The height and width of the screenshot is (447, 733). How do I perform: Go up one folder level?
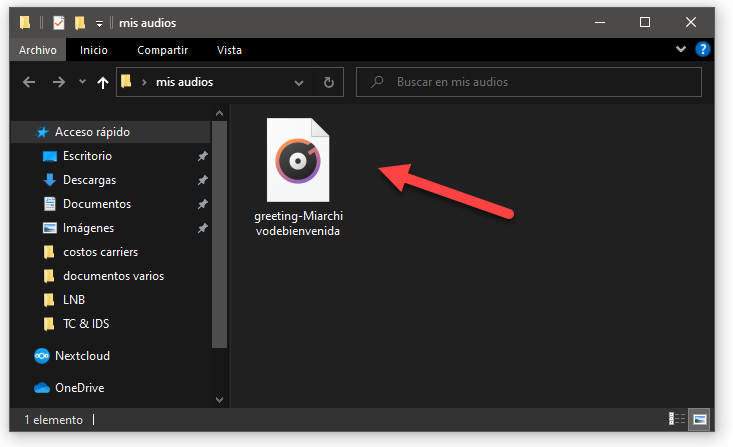(x=102, y=83)
